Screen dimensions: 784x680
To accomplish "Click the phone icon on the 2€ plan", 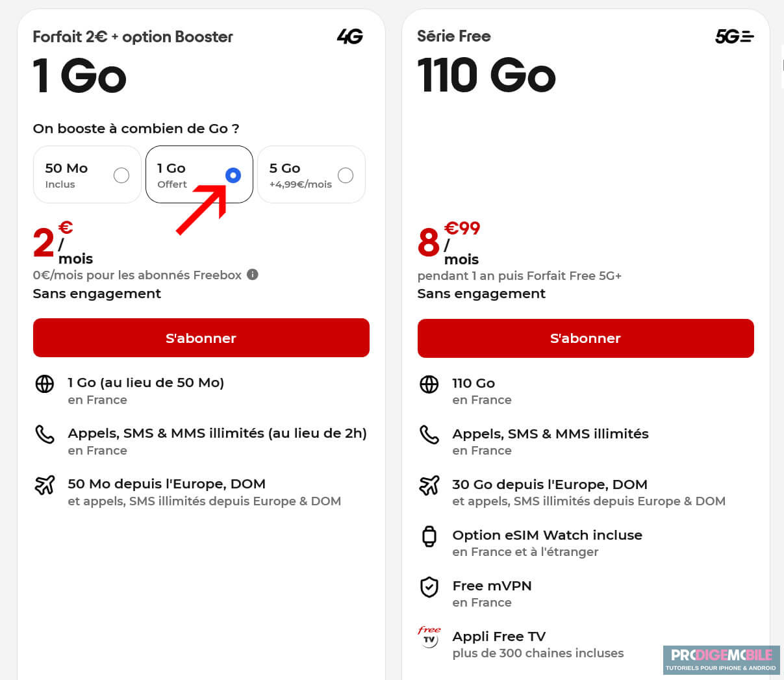I will tap(44, 434).
